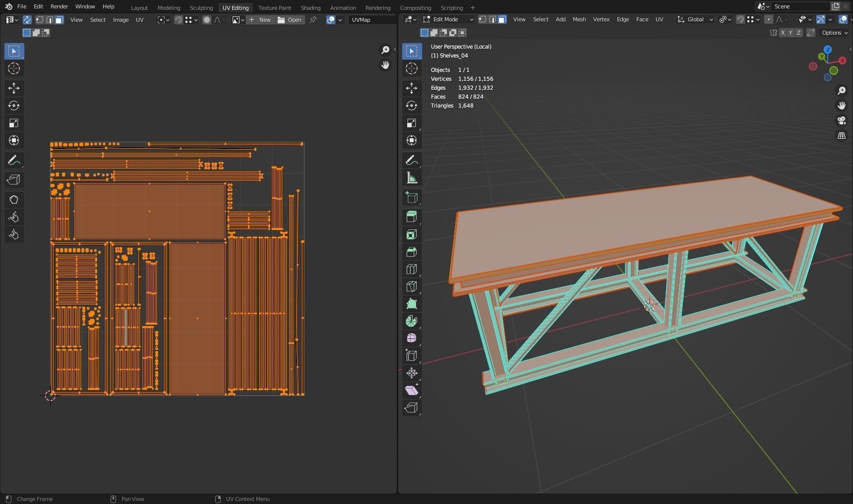Screen dimensions: 853x504
Task: Open the Face menu in 3D viewport
Action: click(642, 19)
